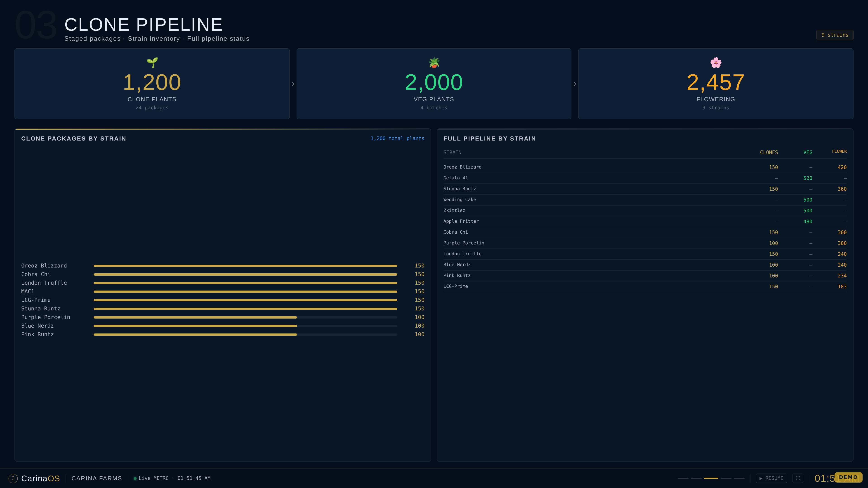
Task: Click Stunna Runtz flower value 360
Action: [x=842, y=189]
